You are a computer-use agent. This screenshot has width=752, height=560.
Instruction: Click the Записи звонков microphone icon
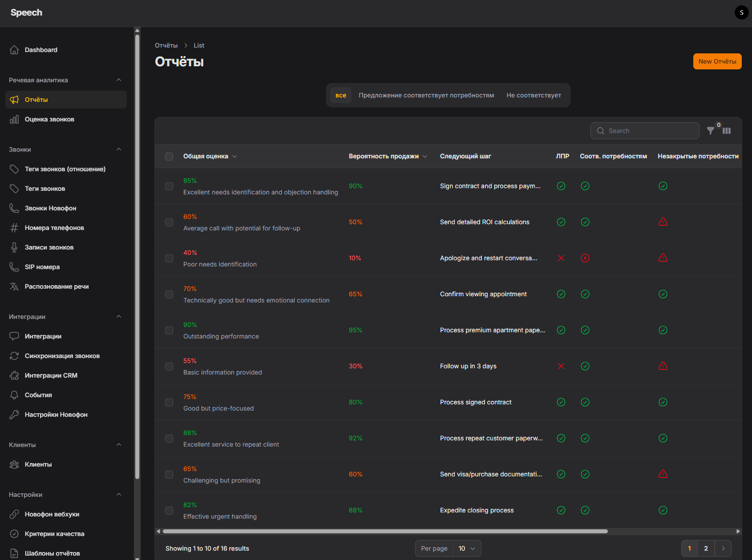(x=14, y=247)
